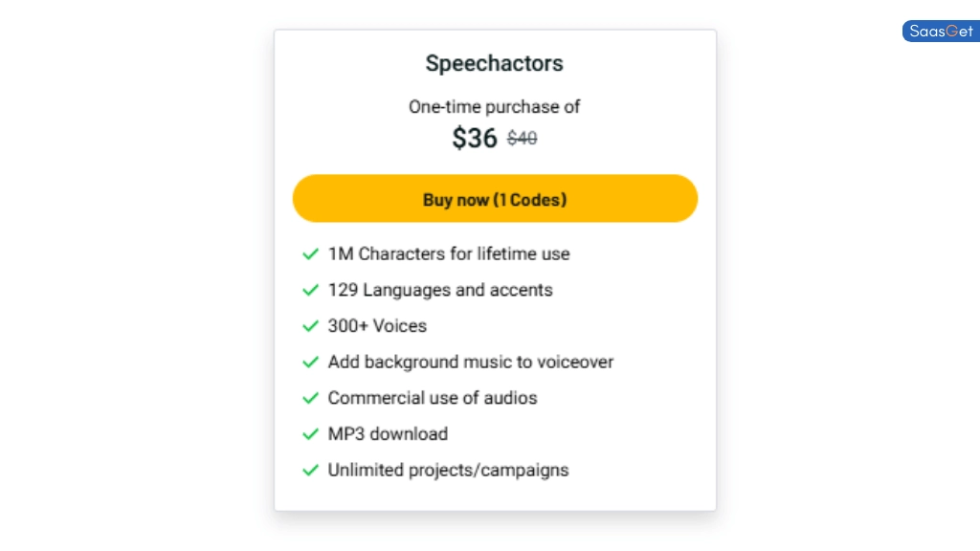Click the One-time purchase of text

coord(494,106)
